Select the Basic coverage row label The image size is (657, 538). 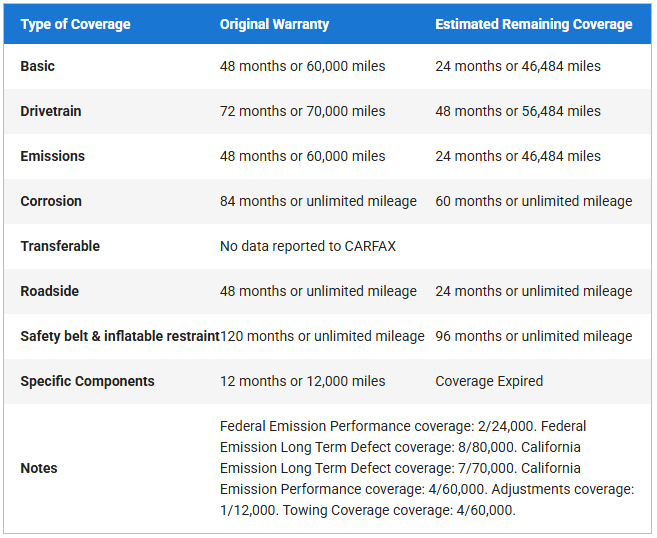(38, 66)
